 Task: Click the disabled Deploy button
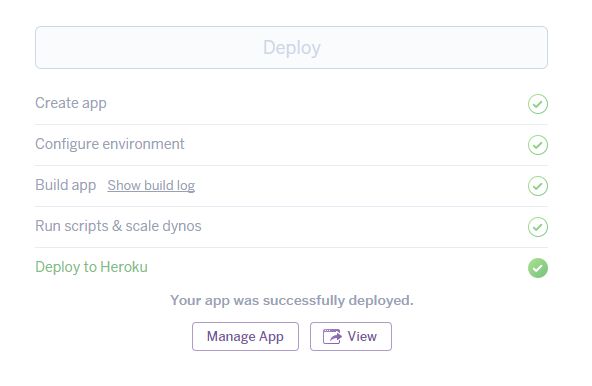pyautogui.click(x=291, y=48)
